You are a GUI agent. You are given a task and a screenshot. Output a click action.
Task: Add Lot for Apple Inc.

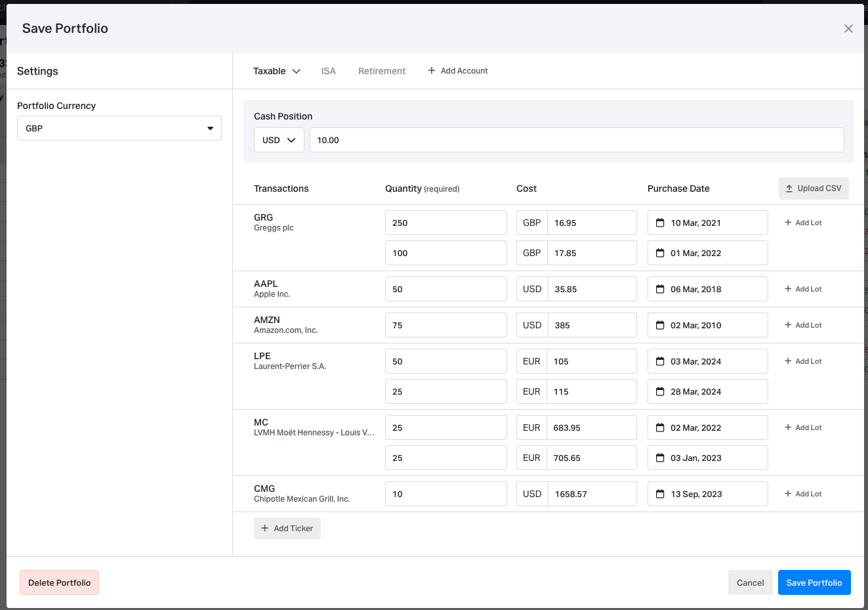803,289
